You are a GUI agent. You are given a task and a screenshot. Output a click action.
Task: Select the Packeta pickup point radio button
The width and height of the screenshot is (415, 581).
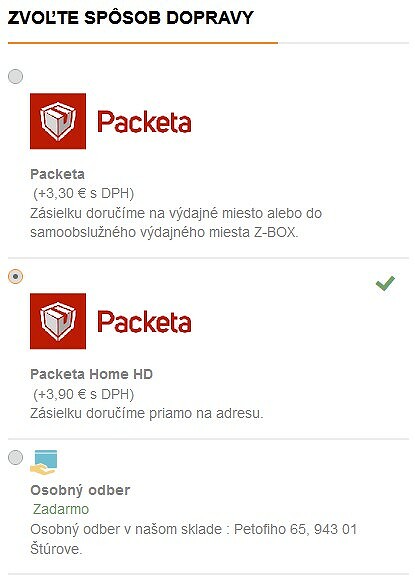(16, 76)
